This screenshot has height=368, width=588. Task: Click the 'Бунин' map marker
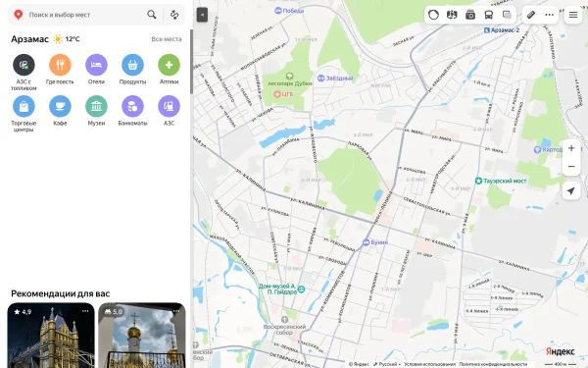pos(367,242)
